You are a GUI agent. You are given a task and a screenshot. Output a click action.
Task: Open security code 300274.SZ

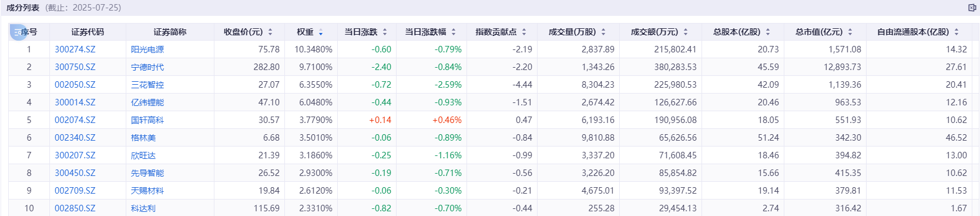coord(75,49)
